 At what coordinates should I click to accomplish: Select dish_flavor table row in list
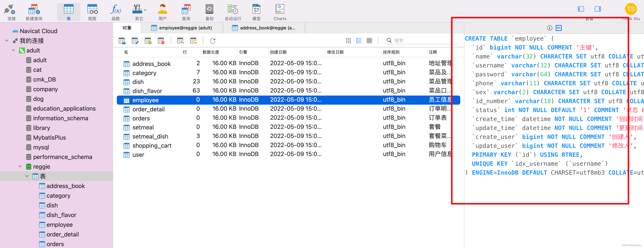147,91
